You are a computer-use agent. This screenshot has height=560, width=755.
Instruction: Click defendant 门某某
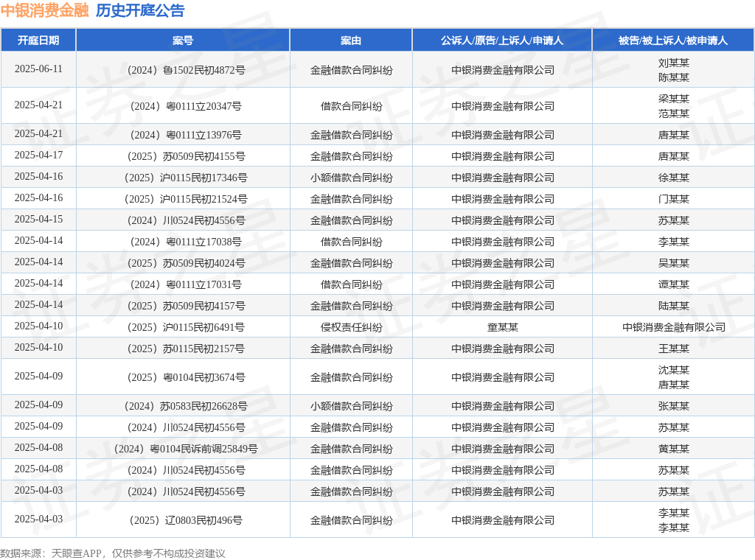(674, 199)
